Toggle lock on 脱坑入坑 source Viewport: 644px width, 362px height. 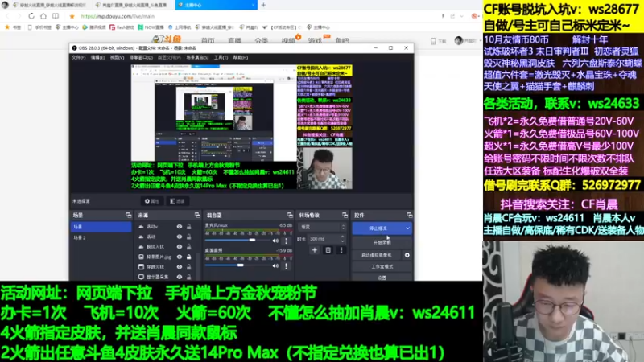pos(189,247)
